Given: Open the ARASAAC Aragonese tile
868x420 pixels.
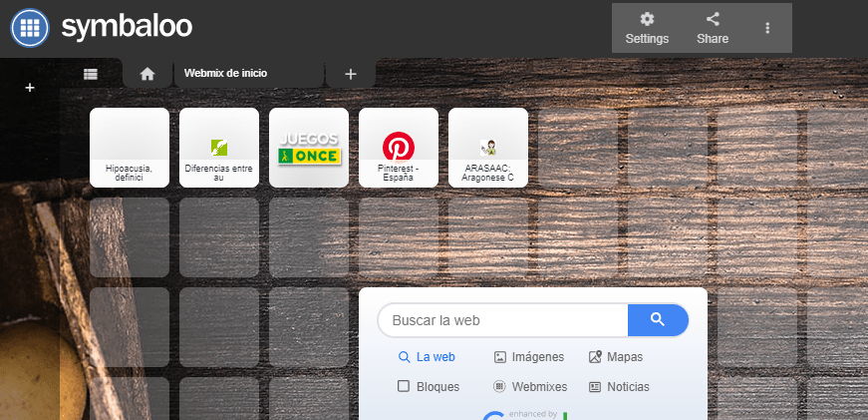Looking at the screenshot, I should pos(488,148).
